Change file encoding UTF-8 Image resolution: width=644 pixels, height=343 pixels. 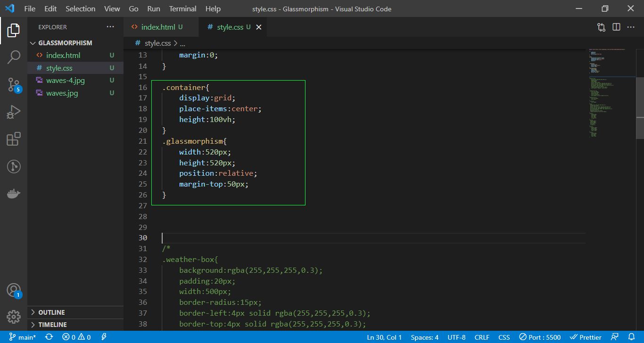[456, 337]
